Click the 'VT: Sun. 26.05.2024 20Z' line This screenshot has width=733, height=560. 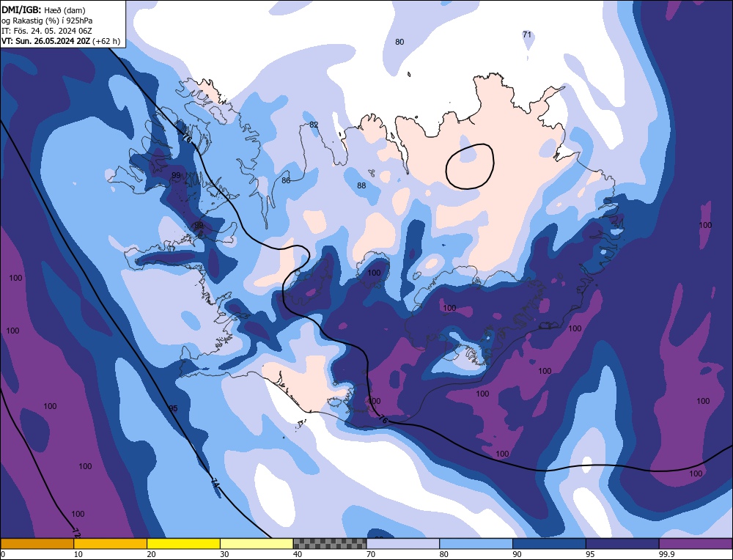pos(45,41)
